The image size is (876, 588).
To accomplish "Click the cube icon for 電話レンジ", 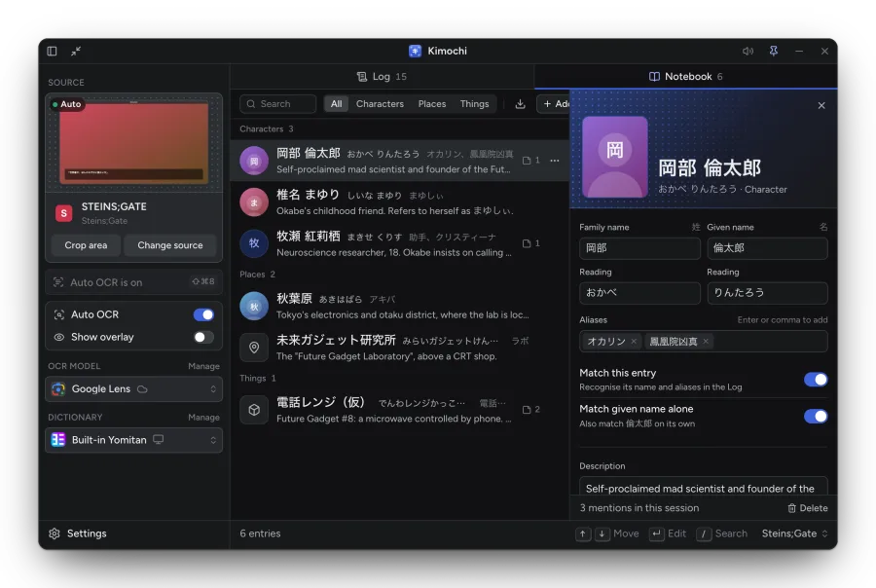I will (x=254, y=410).
